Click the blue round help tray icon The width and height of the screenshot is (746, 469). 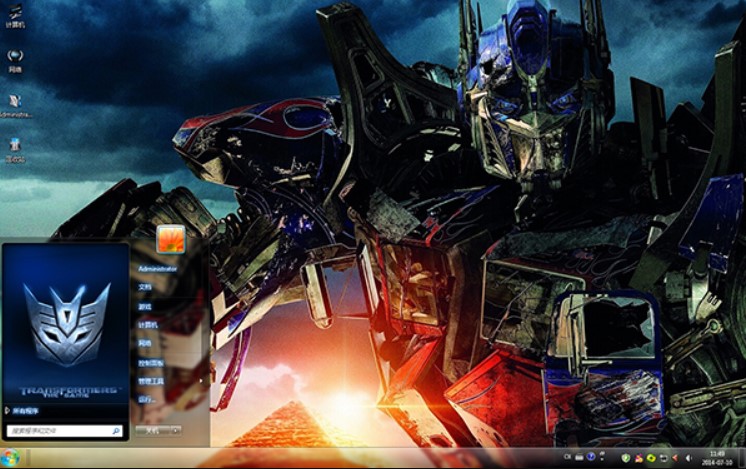(591, 457)
